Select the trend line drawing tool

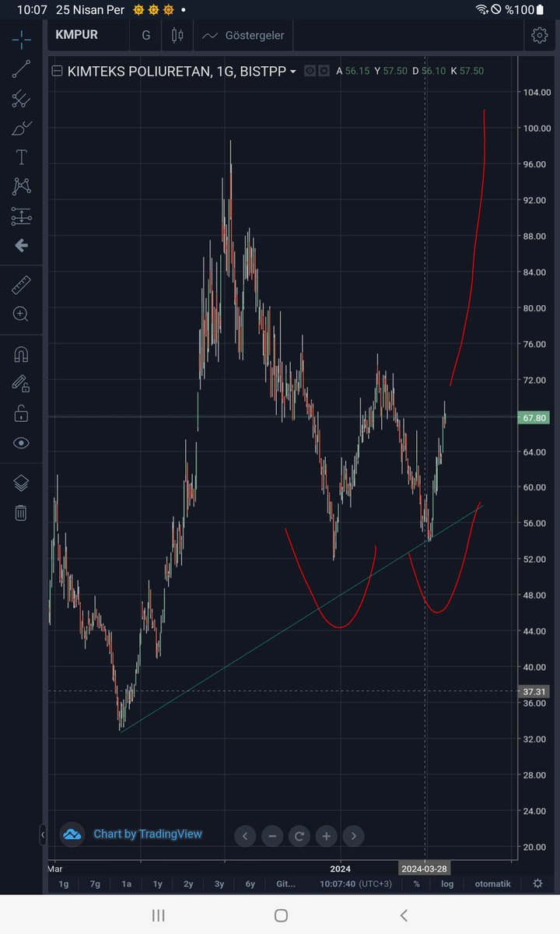tap(21, 69)
